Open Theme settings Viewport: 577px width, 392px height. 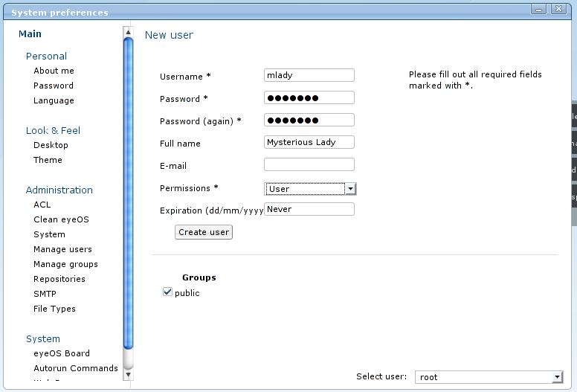pos(48,160)
